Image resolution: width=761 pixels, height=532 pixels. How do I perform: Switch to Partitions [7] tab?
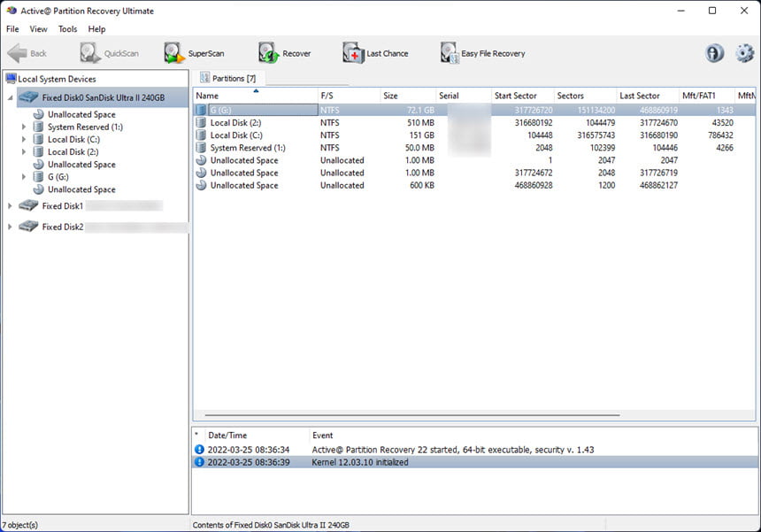(227, 78)
